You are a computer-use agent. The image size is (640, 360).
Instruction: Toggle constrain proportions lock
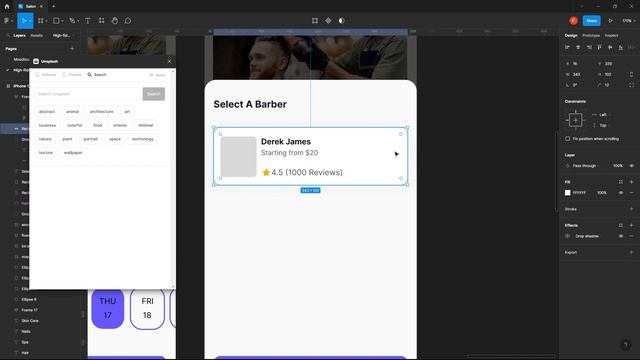(x=631, y=74)
